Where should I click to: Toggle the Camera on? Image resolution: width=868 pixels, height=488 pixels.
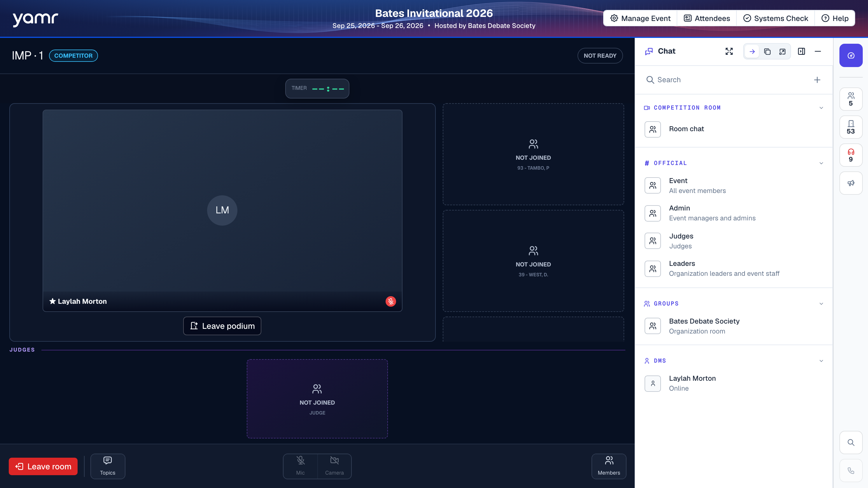334,466
